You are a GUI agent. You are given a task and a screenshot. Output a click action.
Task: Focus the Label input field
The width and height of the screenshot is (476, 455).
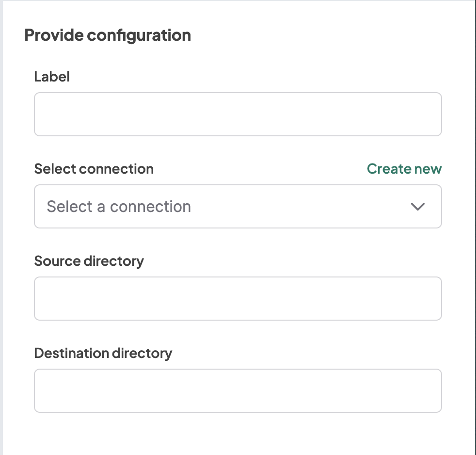[x=238, y=114]
